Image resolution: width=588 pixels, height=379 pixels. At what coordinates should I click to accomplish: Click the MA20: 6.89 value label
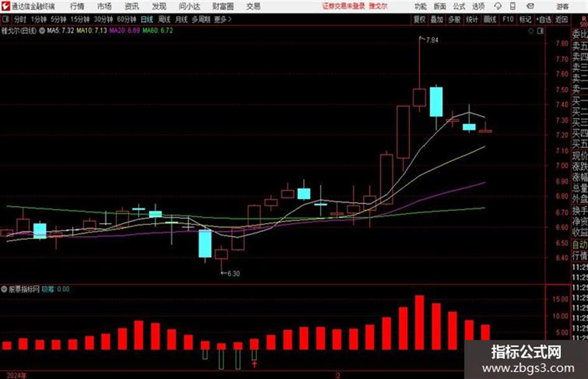coord(124,30)
